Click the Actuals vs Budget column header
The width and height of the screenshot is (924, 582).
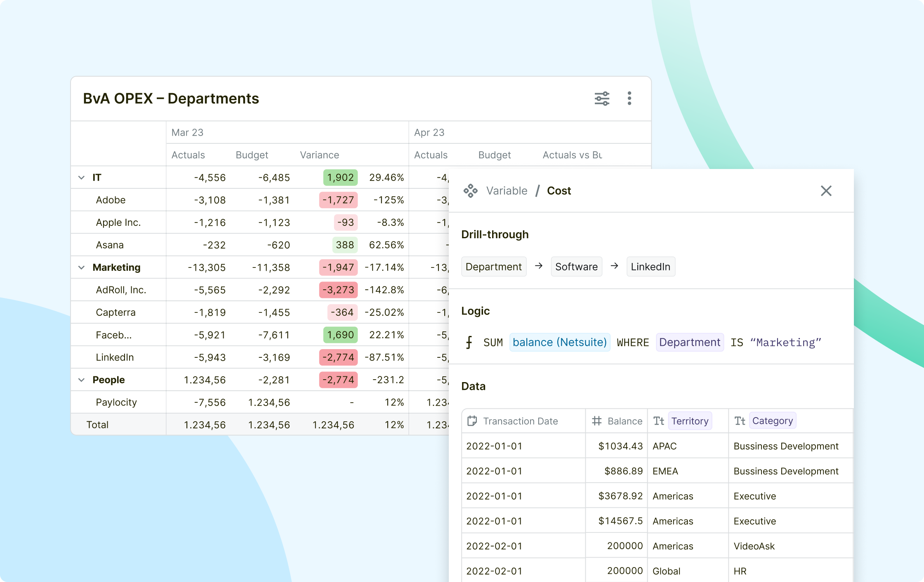coord(572,155)
